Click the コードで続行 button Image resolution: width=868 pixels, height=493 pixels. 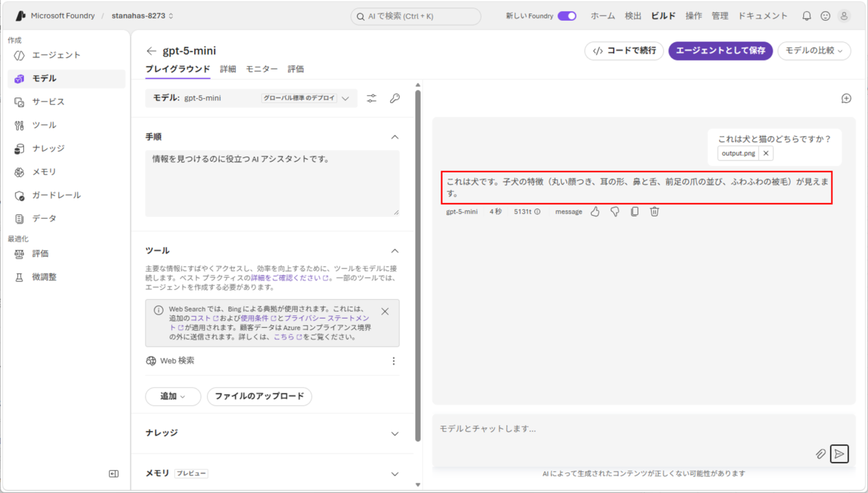[624, 51]
